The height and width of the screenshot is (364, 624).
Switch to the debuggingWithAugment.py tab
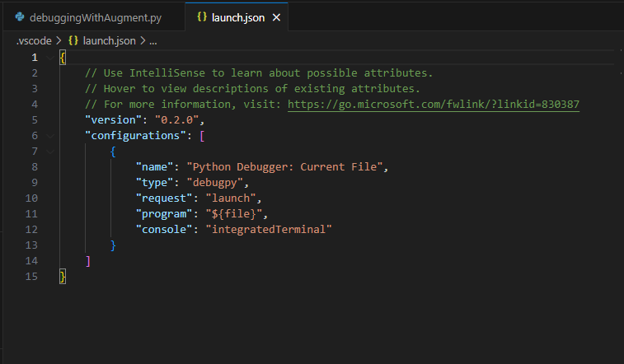tap(94, 17)
